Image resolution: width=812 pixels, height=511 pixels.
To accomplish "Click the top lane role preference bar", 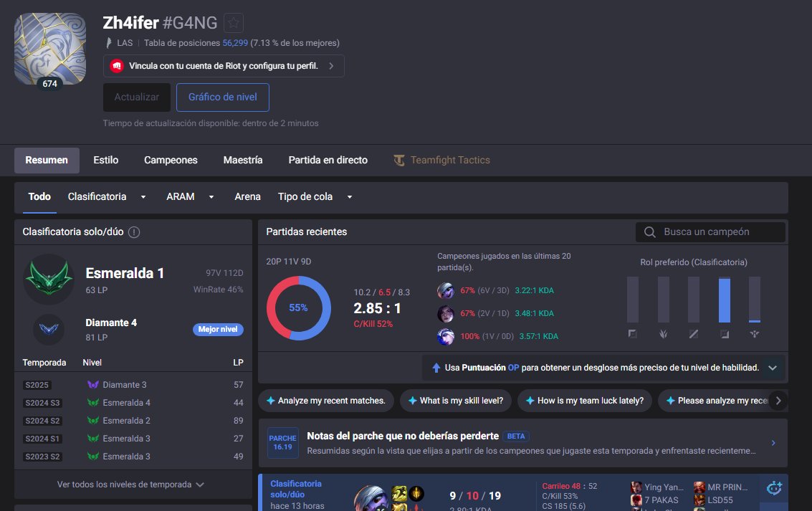I will coord(633,300).
